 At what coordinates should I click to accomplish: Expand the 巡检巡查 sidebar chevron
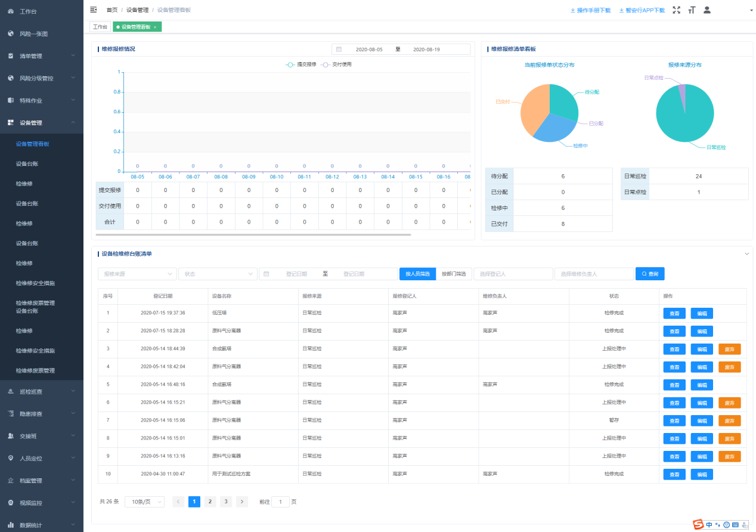click(73, 391)
